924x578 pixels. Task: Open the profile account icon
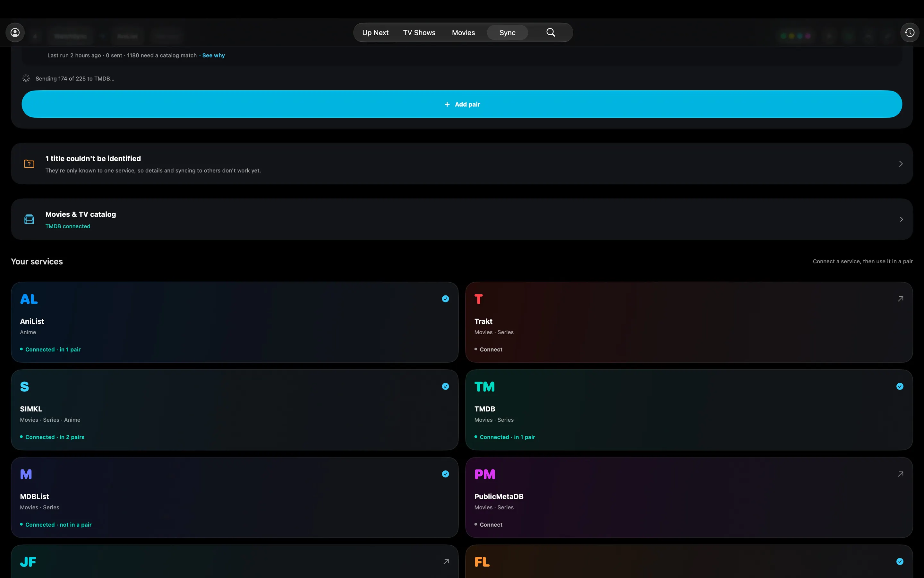click(15, 32)
